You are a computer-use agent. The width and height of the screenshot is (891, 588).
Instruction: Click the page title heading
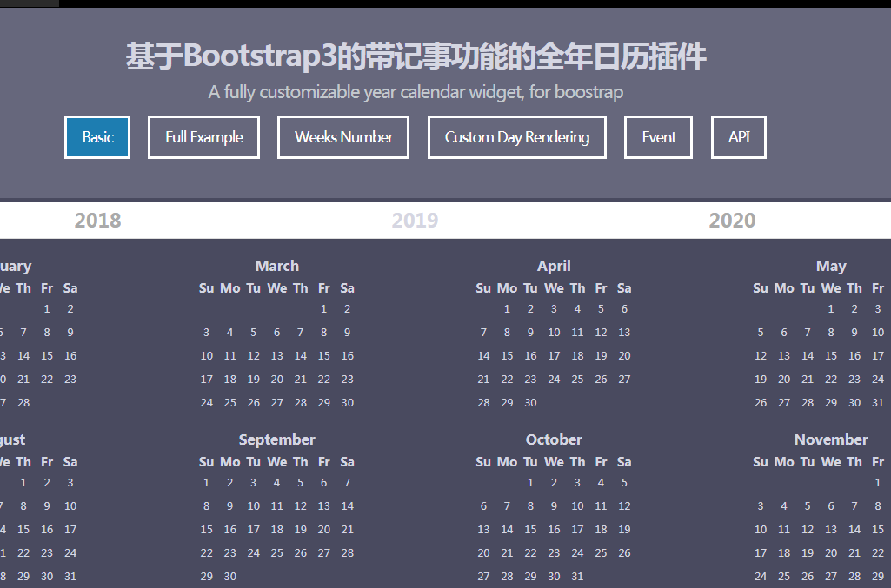pyautogui.click(x=416, y=56)
